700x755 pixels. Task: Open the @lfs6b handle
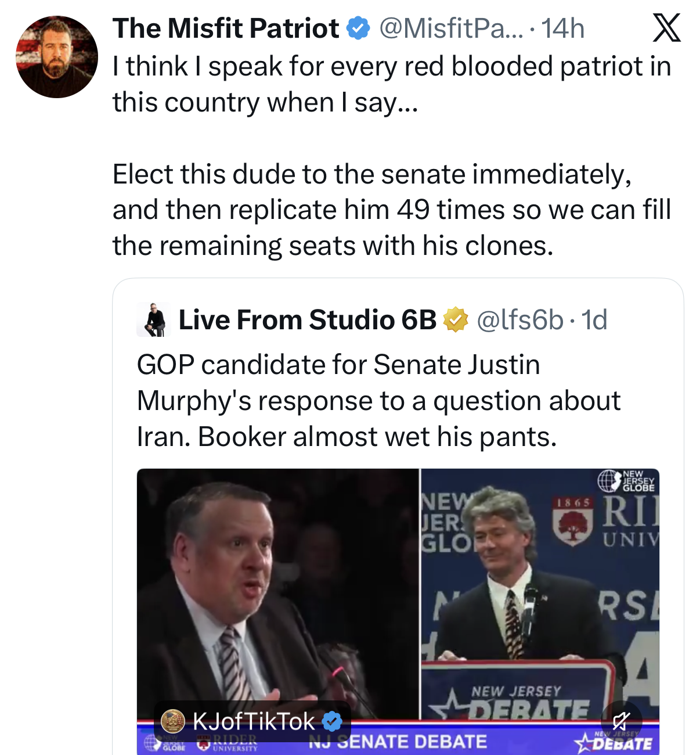[x=519, y=319]
